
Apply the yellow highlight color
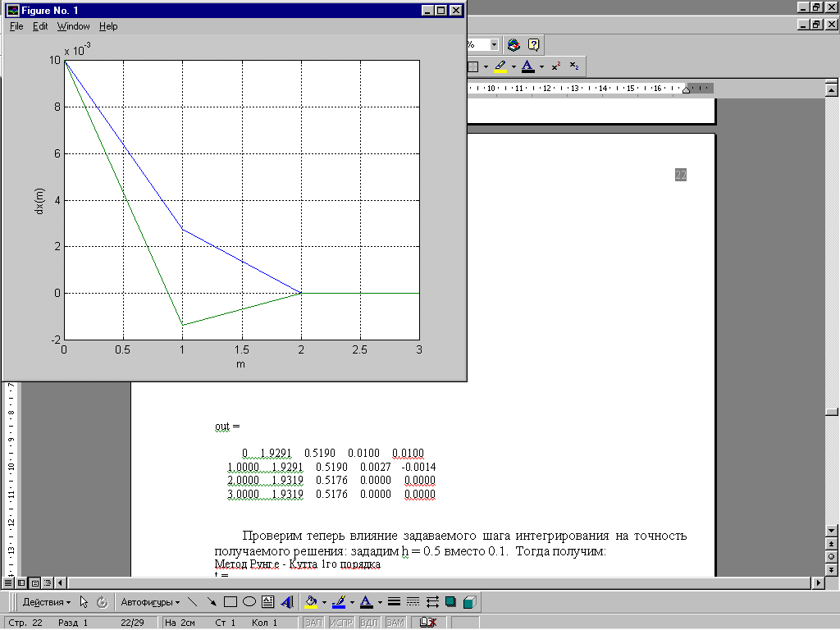pyautogui.click(x=500, y=66)
